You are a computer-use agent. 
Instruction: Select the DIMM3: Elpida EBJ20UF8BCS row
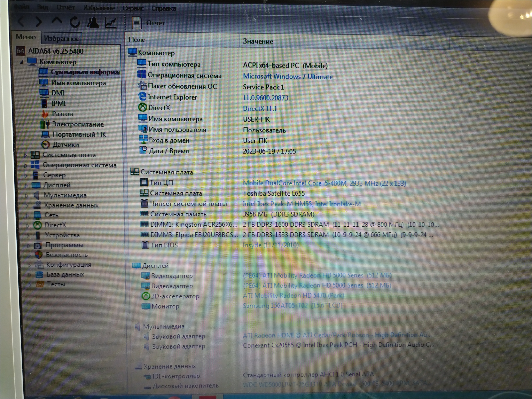(287, 235)
